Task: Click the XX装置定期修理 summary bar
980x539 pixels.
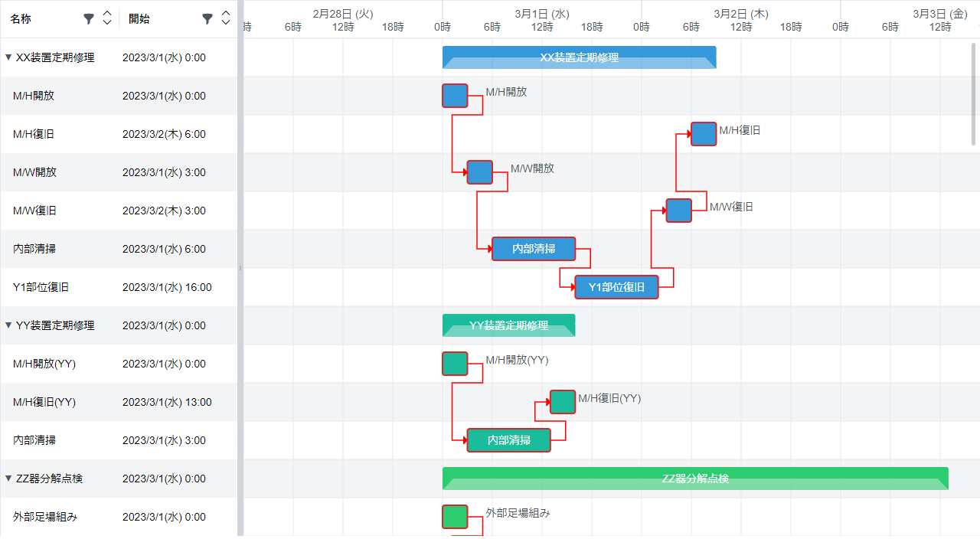Action: click(578, 57)
